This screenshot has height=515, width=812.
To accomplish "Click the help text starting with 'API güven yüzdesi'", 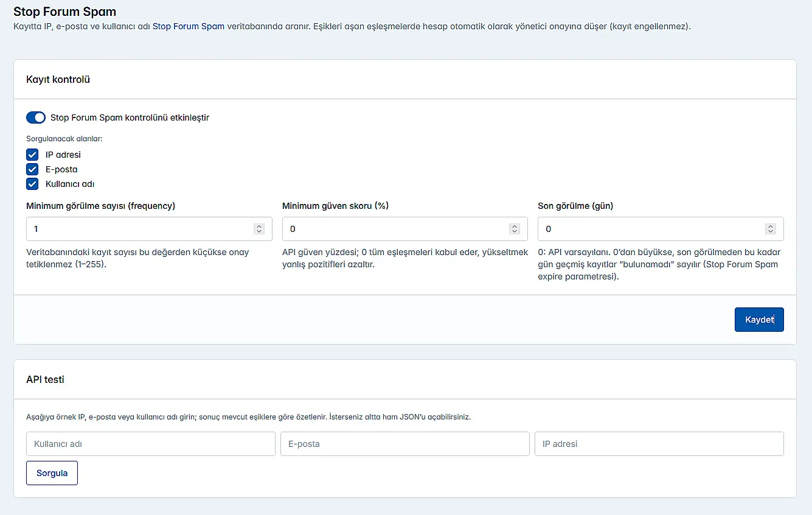I will pyautogui.click(x=405, y=258).
